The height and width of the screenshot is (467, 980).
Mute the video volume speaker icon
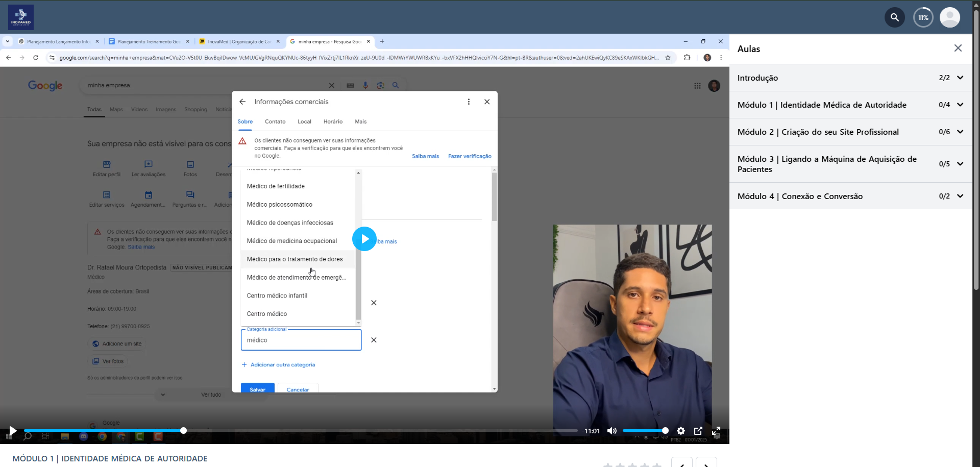611,431
